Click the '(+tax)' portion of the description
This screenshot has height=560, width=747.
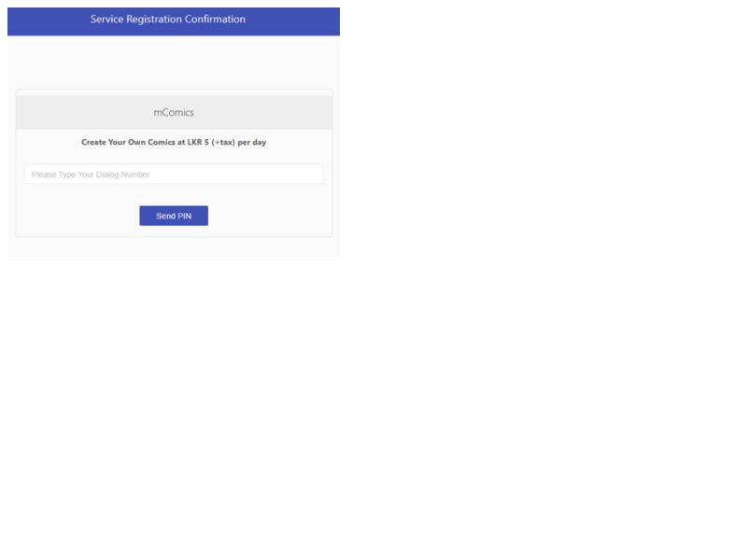click(223, 143)
